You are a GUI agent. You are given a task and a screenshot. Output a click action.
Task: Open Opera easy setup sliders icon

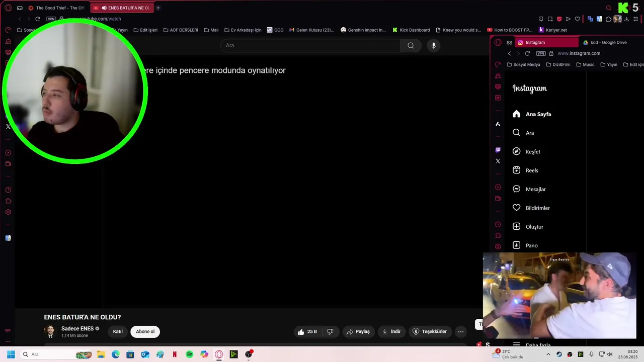[636, 19]
